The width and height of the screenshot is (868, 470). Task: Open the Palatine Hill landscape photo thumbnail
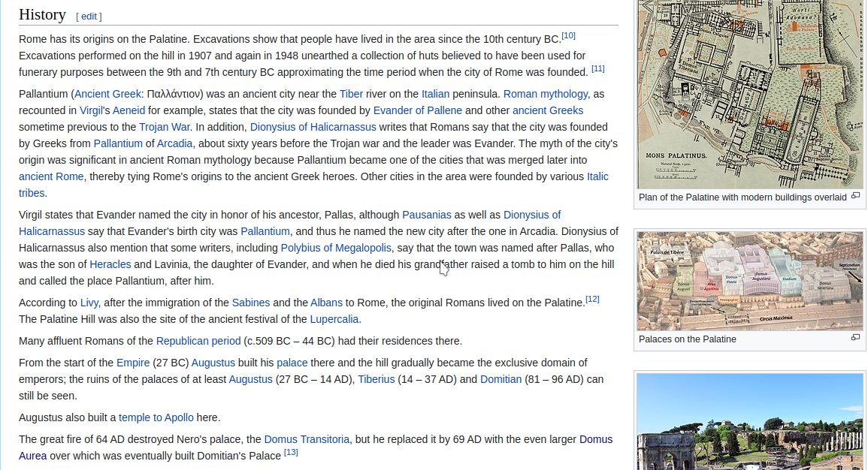pyautogui.click(x=749, y=422)
